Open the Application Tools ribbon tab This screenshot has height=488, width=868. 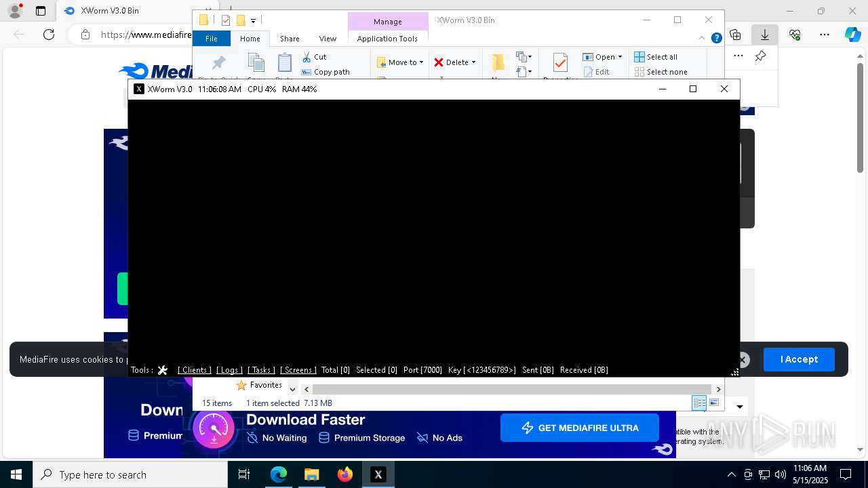[x=387, y=39]
